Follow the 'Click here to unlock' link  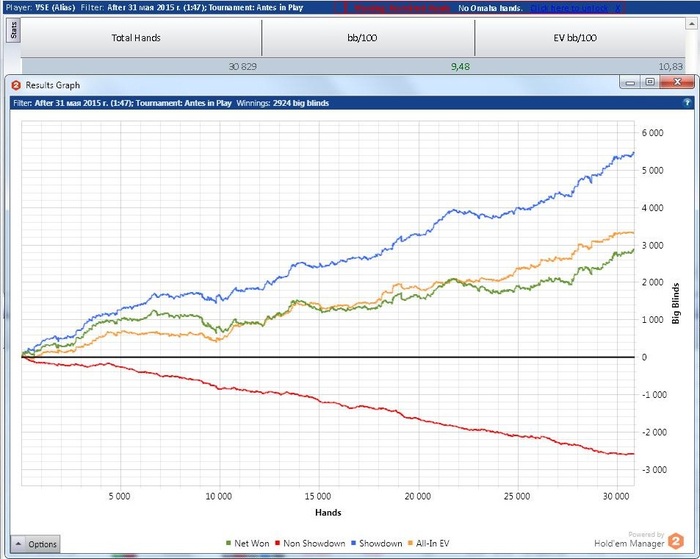[x=569, y=8]
